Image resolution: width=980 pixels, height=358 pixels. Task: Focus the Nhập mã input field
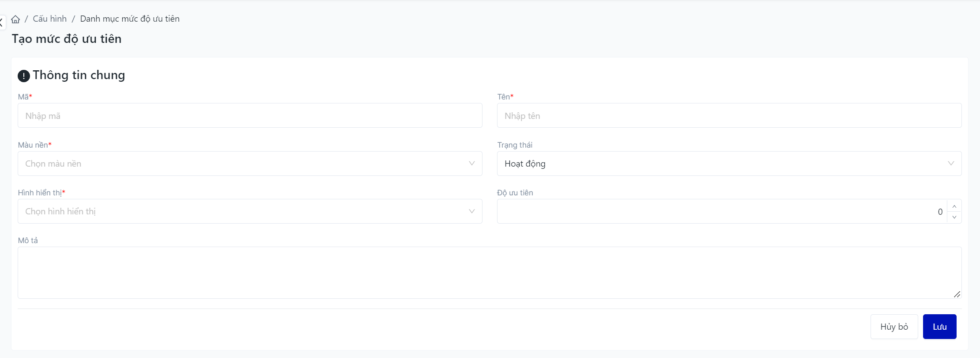pos(250,116)
